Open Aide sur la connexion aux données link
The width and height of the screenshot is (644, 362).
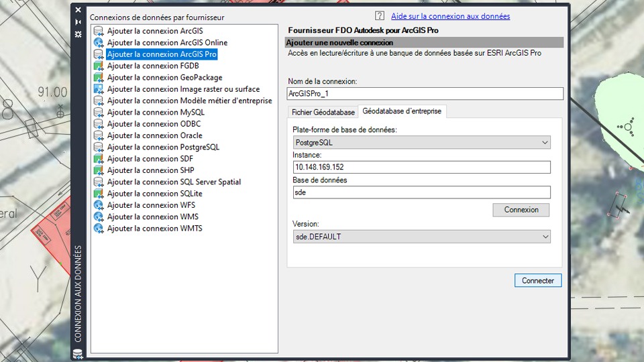click(450, 16)
